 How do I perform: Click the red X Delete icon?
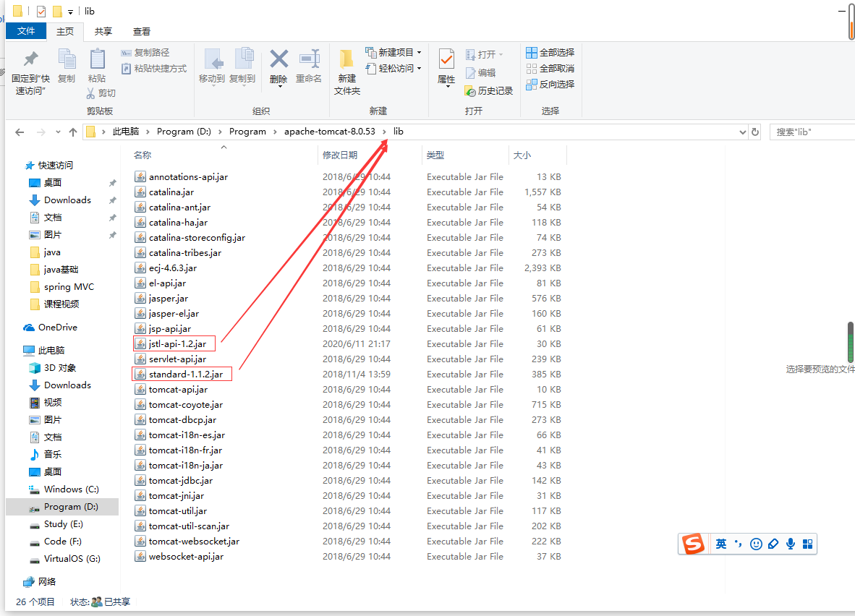(278, 59)
